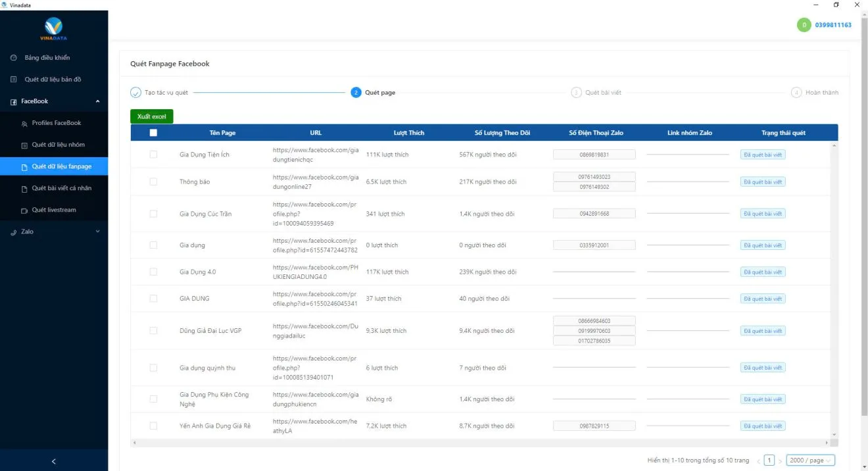The width and height of the screenshot is (868, 471).
Task: Go to the Quét bài viết step
Action: click(602, 93)
